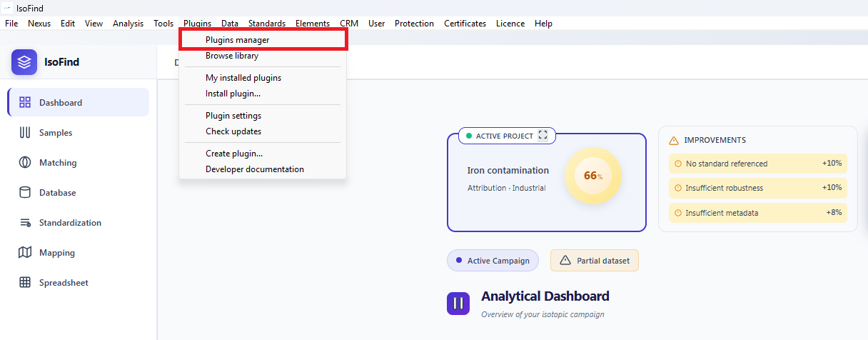Click the Analytical Dashboard purple icon
868x340 pixels.
pyautogui.click(x=458, y=303)
